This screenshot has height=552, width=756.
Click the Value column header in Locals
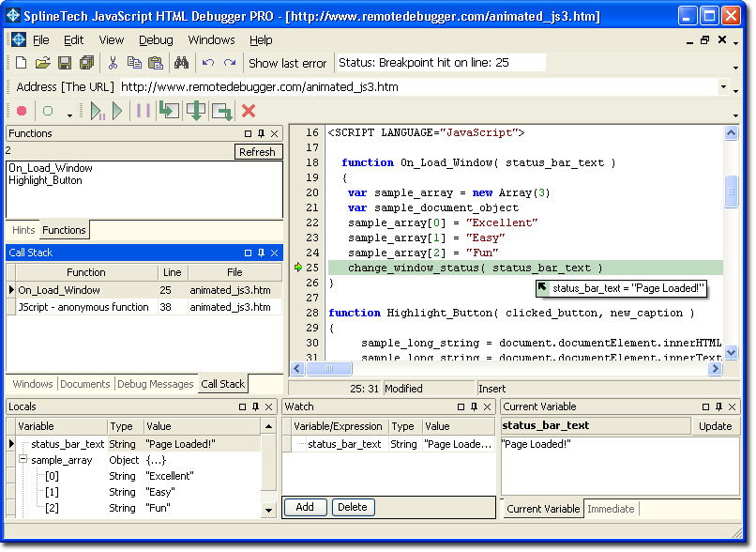(x=203, y=426)
